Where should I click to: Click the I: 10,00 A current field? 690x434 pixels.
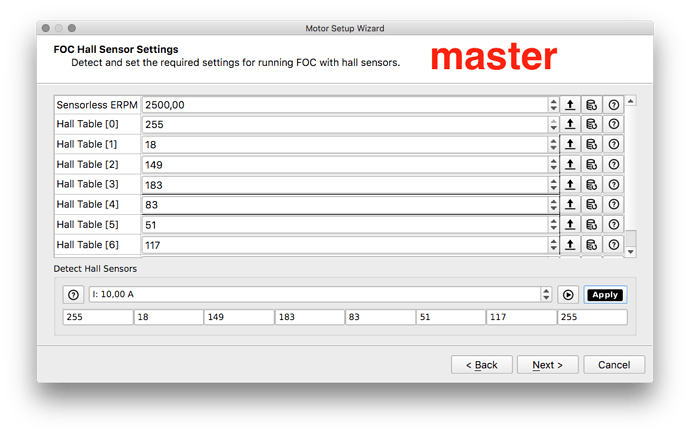coord(315,294)
